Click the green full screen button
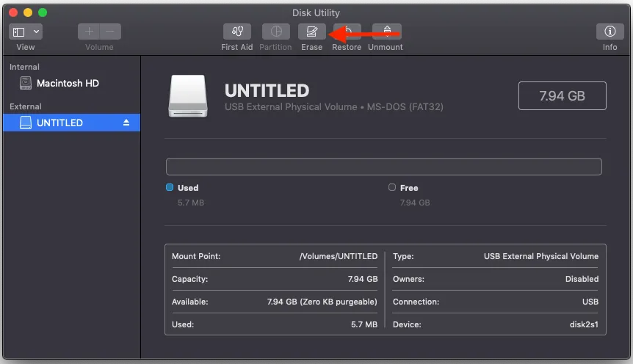This screenshot has width=633, height=364. [x=43, y=12]
